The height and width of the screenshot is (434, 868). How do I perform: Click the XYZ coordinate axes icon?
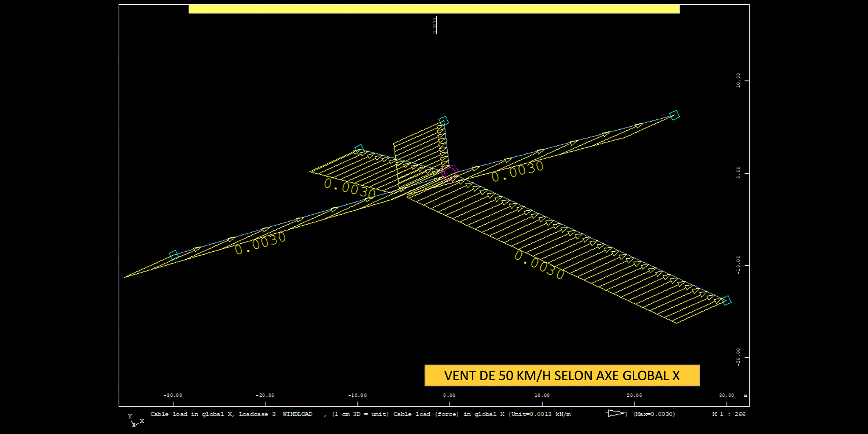135,421
